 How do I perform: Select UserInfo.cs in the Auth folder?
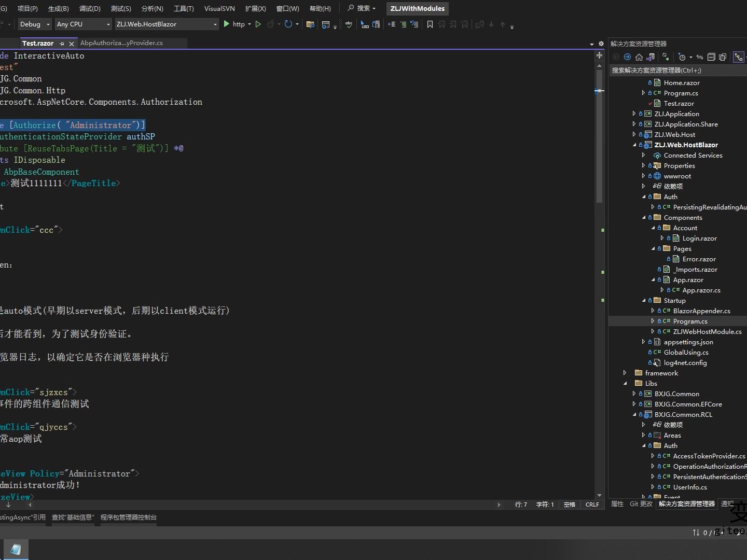[x=690, y=487]
